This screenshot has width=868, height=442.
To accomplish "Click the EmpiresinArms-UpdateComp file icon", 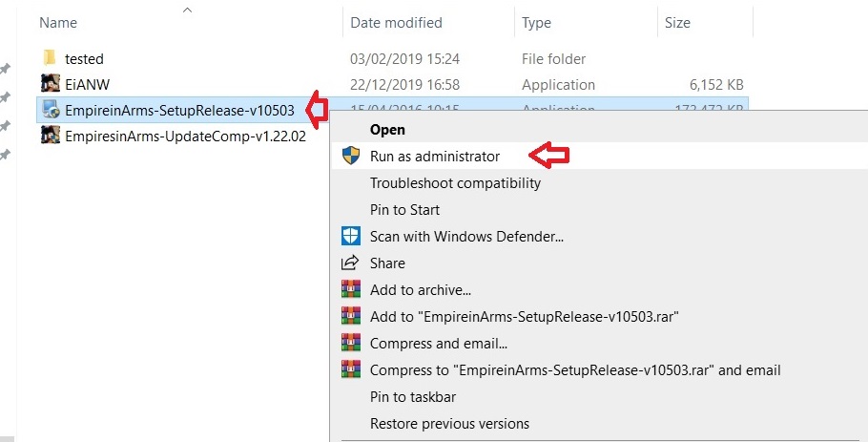I will click(51, 137).
